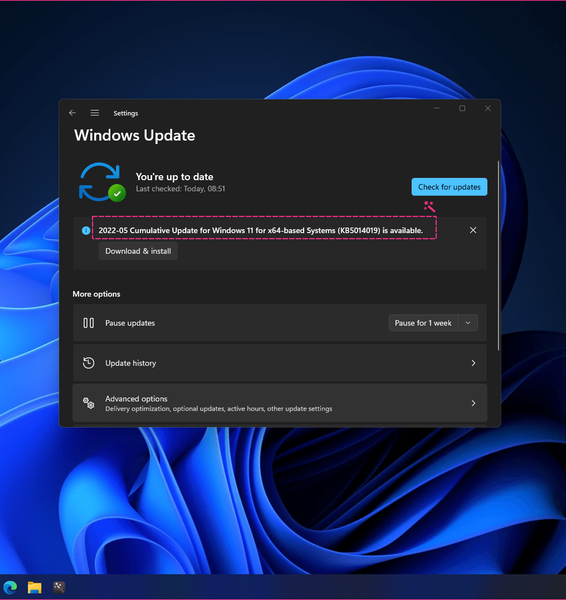Go back with the arrow in Settings
The width and height of the screenshot is (566, 600).
[x=72, y=113]
